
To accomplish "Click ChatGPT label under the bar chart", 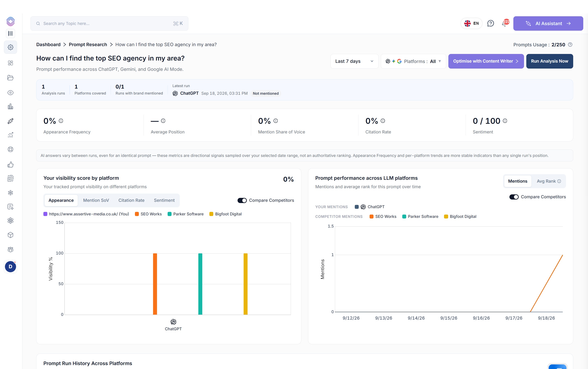I will click(x=173, y=329).
